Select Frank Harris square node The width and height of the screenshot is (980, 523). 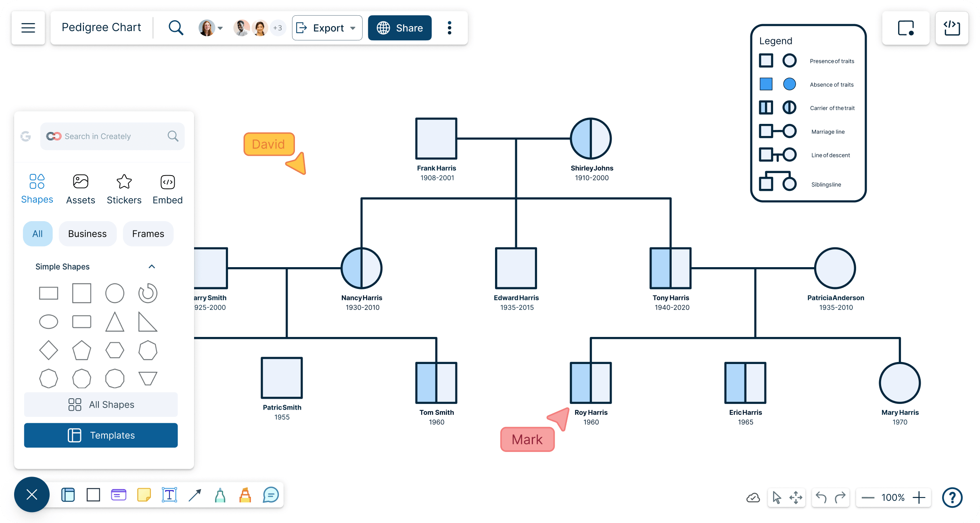click(436, 138)
